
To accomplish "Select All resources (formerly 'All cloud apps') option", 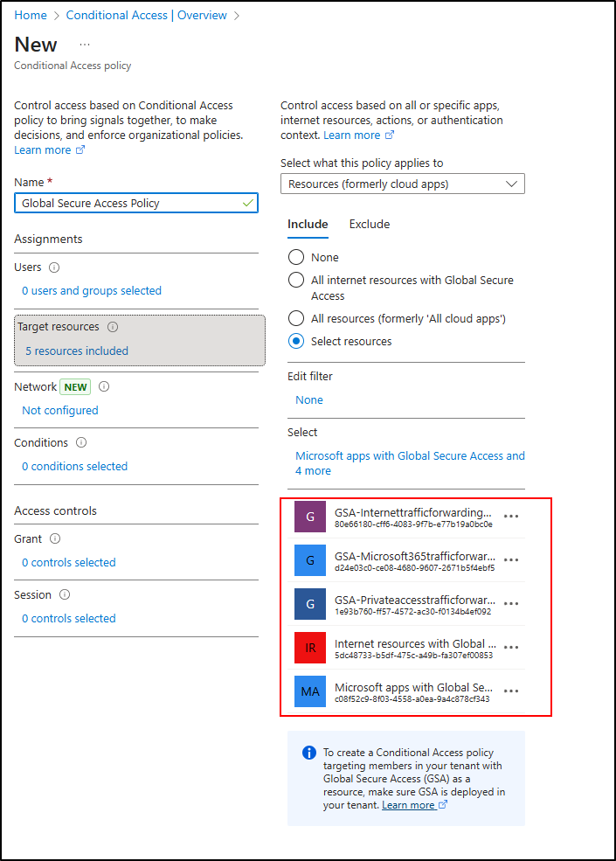I will coord(296,318).
